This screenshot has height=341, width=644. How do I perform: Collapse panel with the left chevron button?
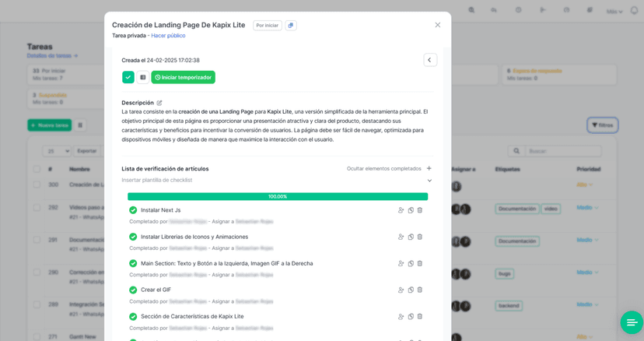coord(430,60)
